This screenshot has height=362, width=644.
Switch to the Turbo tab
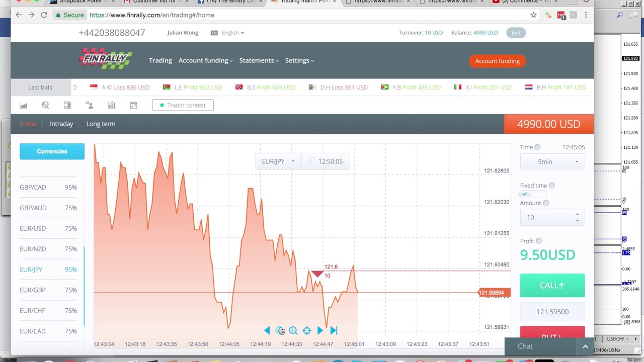28,124
